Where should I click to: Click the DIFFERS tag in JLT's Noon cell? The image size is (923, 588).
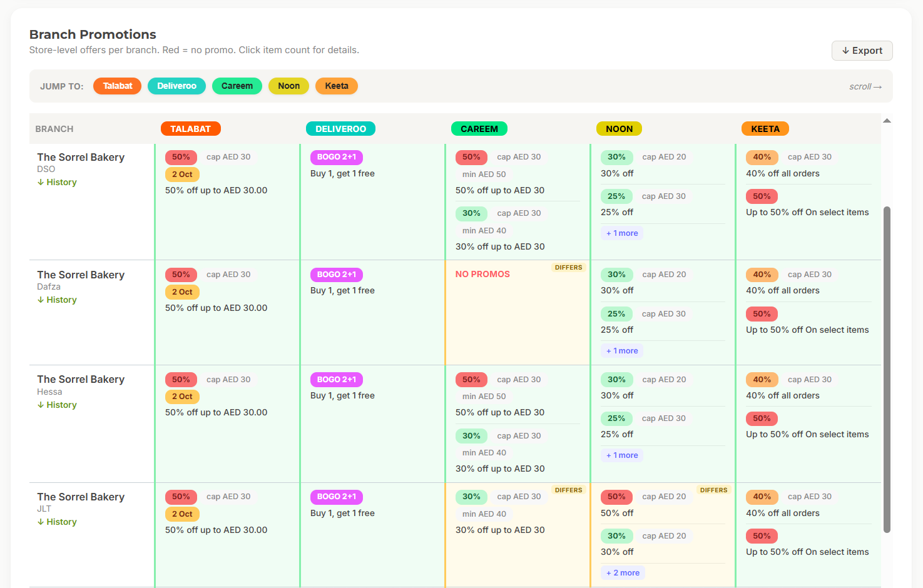713,490
